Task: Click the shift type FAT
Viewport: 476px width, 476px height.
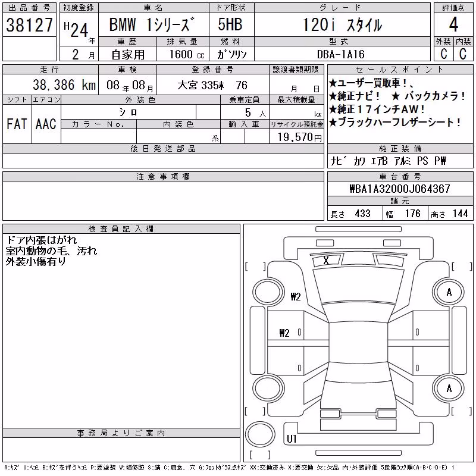Action: tap(17, 124)
